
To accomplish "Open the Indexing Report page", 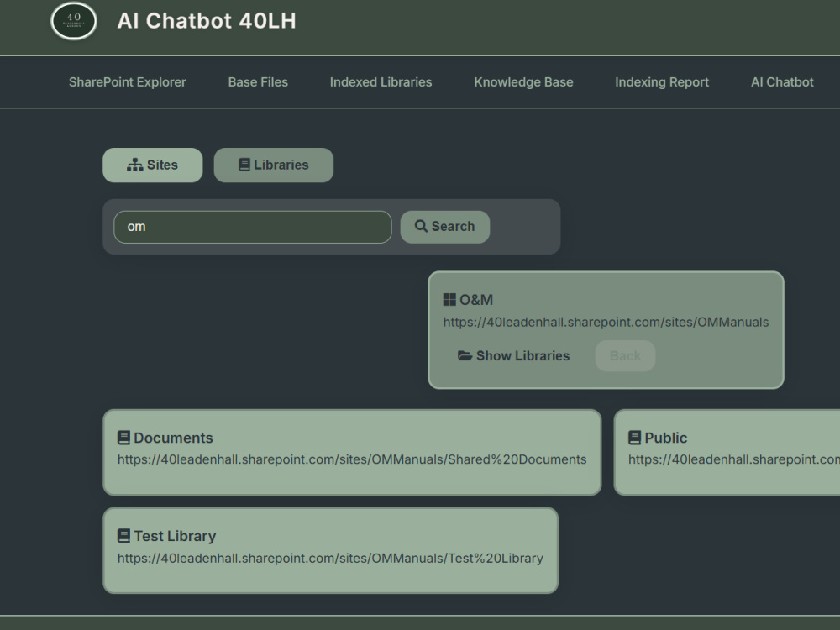I will click(662, 82).
